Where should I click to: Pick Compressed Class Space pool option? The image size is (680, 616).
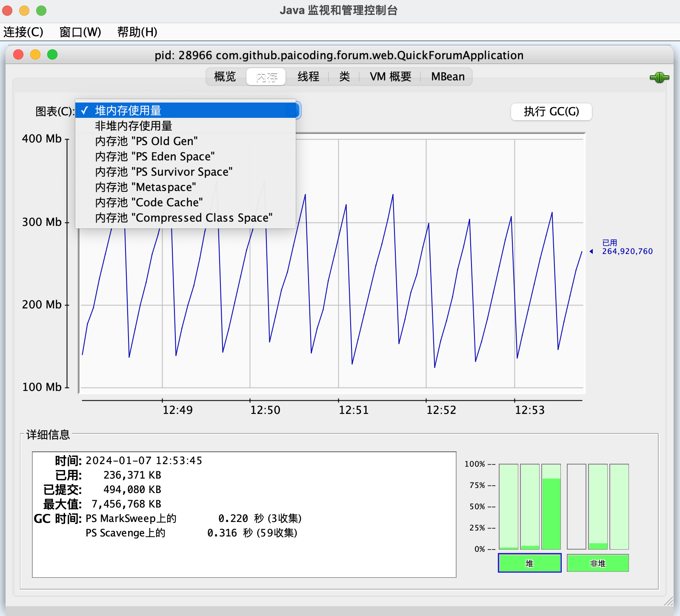click(x=183, y=218)
